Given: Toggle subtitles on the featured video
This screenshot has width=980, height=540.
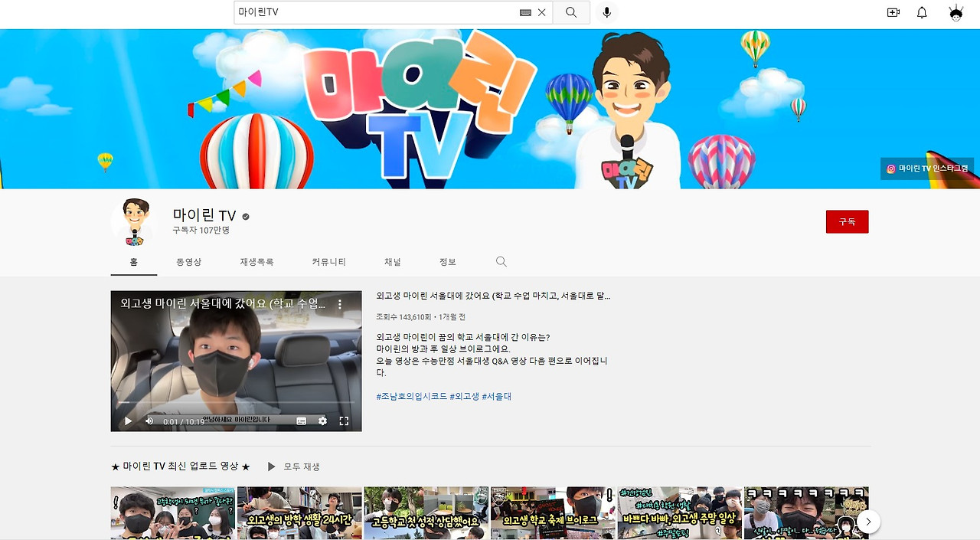Looking at the screenshot, I should (x=301, y=421).
